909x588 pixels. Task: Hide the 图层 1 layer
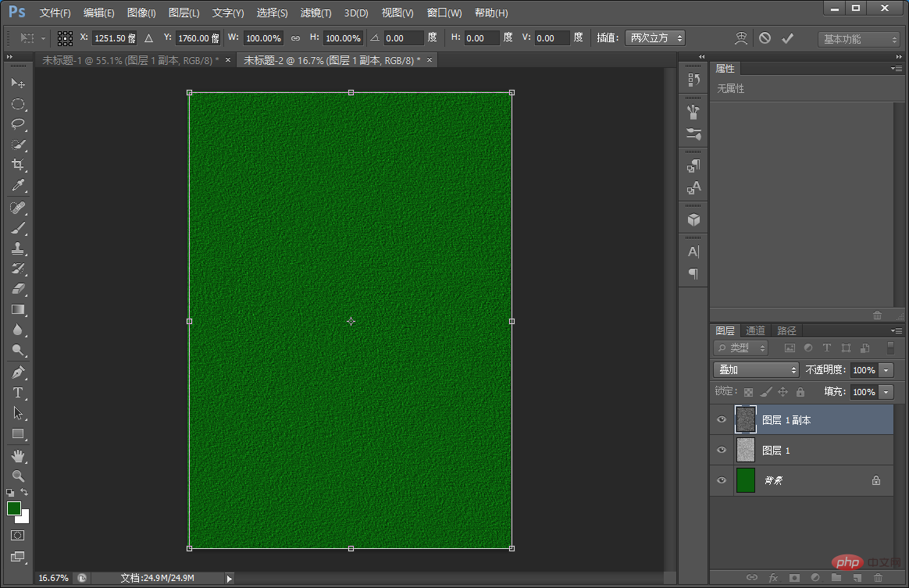click(x=722, y=450)
